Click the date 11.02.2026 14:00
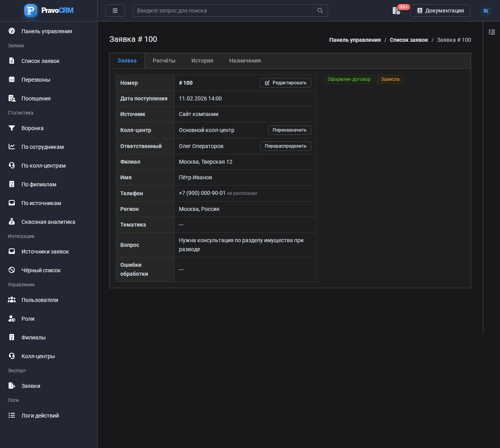Viewport: 500px width, 448px height. (x=200, y=98)
